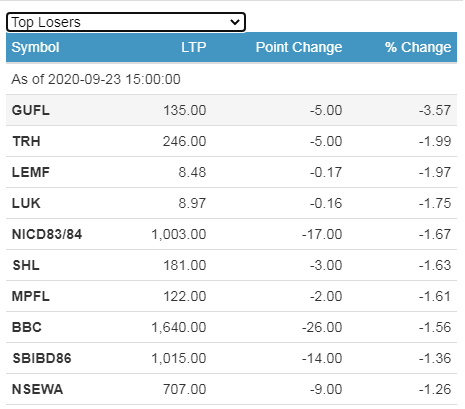Sort by LTP column header
The image size is (465, 409).
[x=194, y=47]
